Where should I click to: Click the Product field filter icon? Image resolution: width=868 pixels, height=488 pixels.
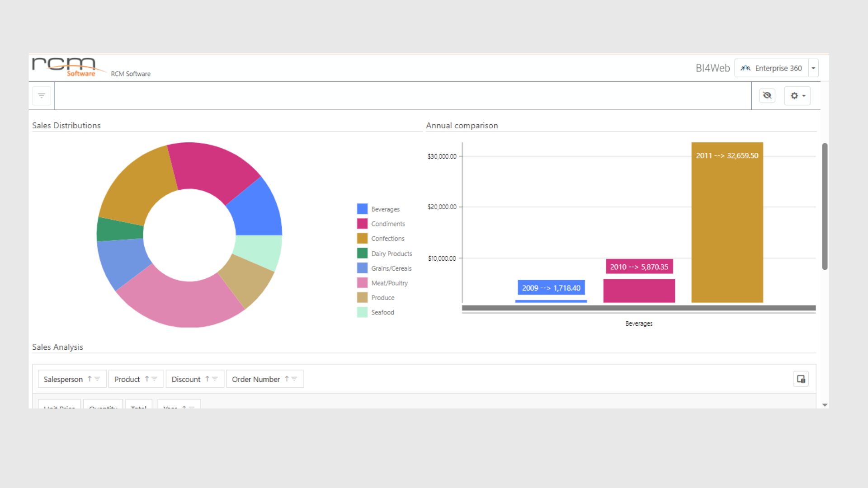[x=155, y=379]
